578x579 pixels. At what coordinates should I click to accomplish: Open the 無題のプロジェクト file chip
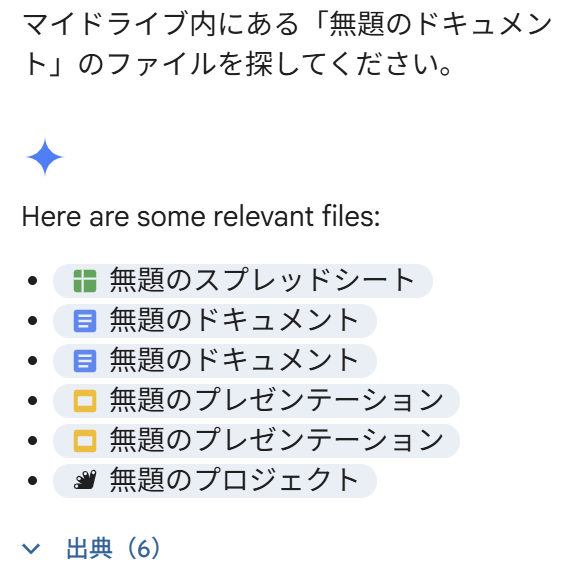click(215, 481)
